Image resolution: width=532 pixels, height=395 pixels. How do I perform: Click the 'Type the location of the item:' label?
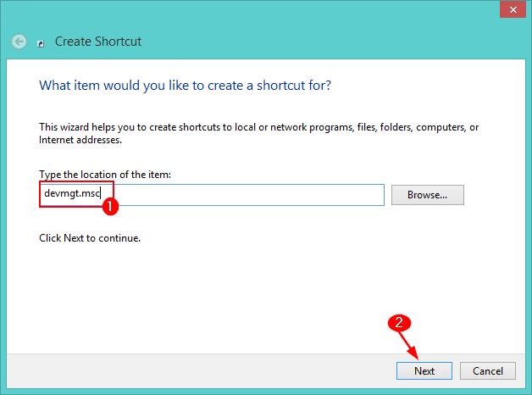point(105,175)
